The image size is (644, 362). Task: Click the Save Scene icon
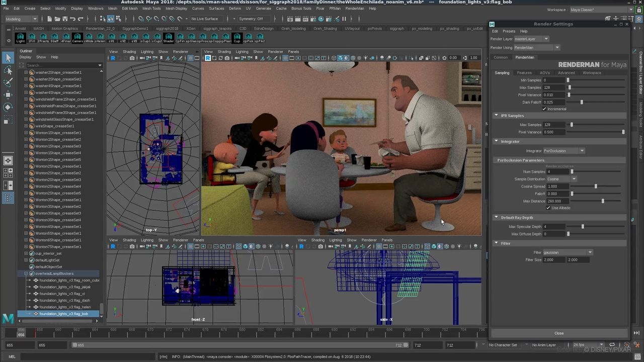click(x=65, y=19)
